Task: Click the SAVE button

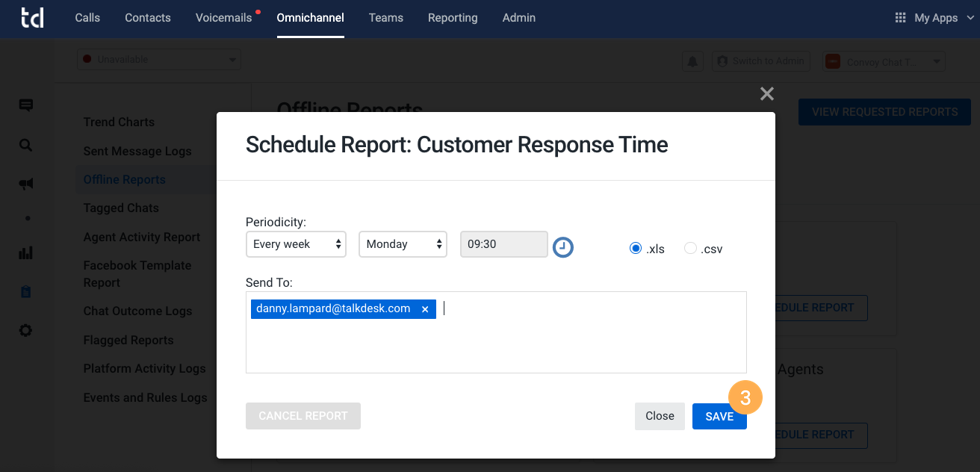Action: point(719,416)
